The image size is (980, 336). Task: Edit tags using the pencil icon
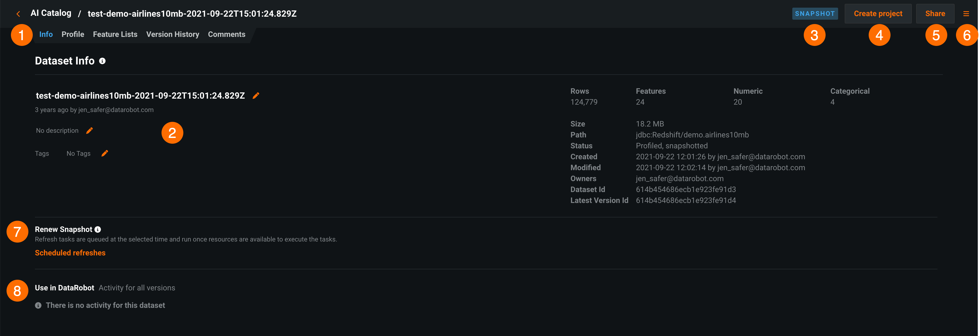pyautogui.click(x=105, y=153)
